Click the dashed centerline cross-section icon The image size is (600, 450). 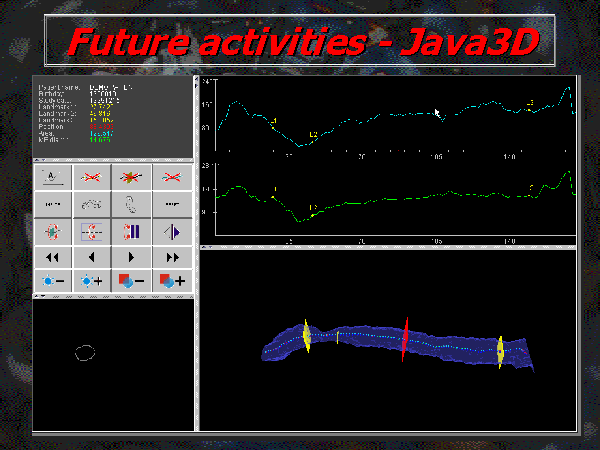tap(92, 231)
